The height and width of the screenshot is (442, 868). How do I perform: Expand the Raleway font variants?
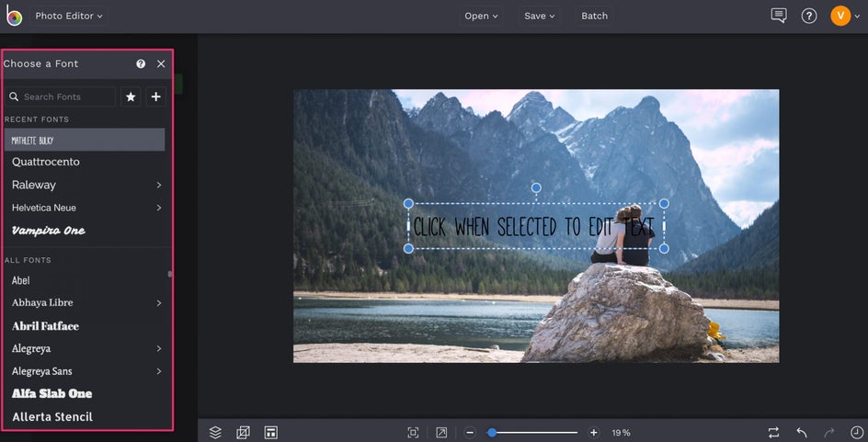pyautogui.click(x=159, y=185)
